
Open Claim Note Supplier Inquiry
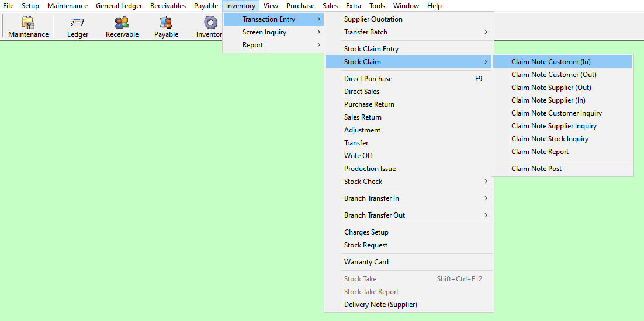562,126
